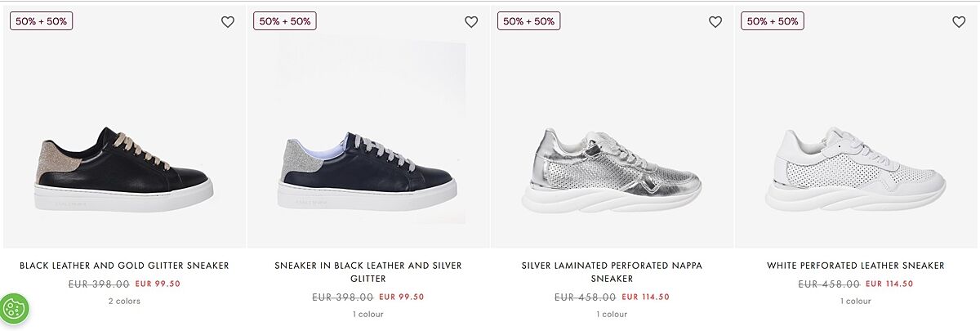Click 50% + 50% badge on gold sneaker

pos(42,21)
